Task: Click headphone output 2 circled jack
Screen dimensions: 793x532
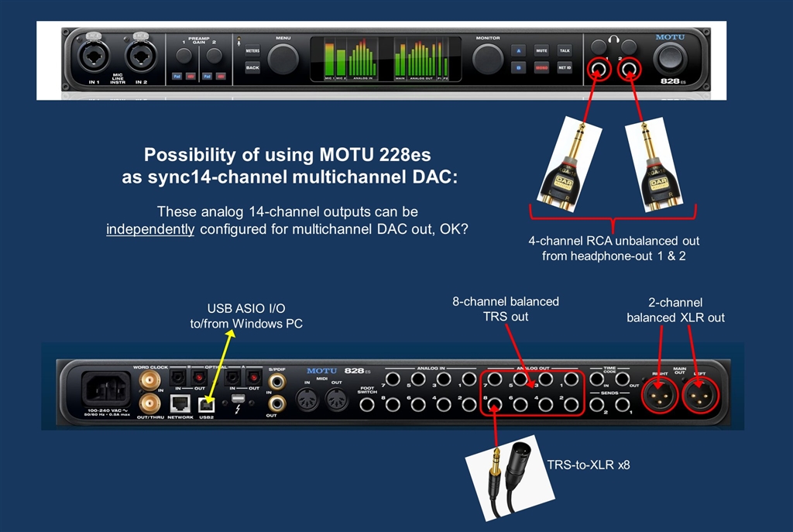Action: point(630,68)
